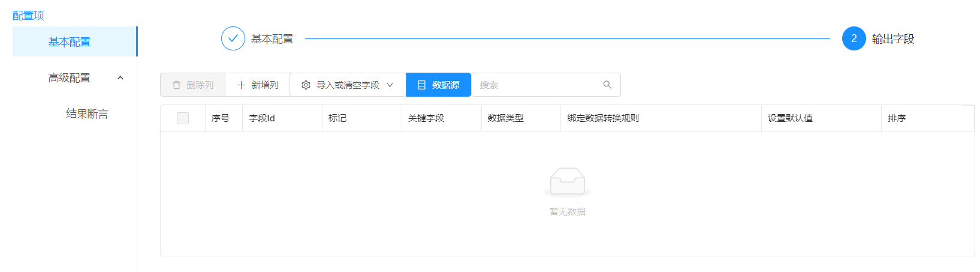
Task: Click the magnifier icon in the search box
Action: tap(607, 85)
